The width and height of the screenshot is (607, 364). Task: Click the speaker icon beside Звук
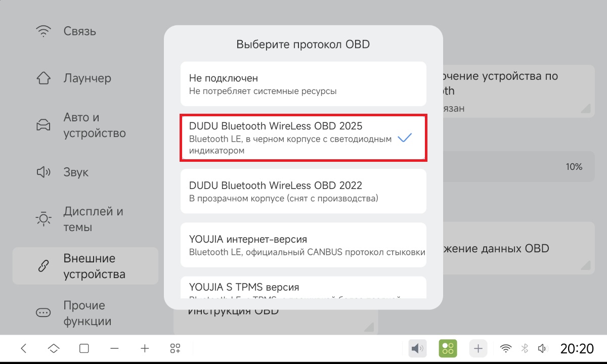pos(44,172)
